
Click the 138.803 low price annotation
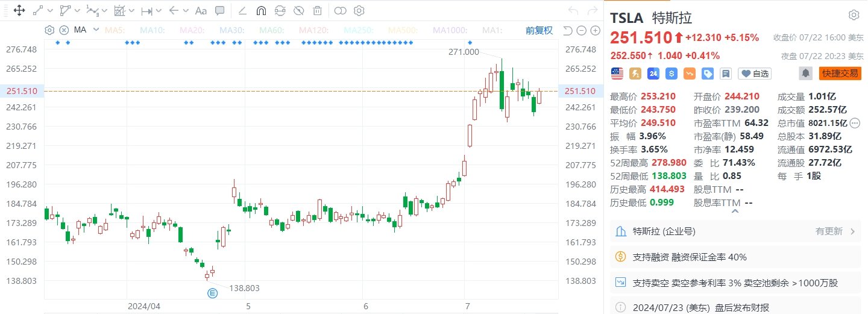(244, 288)
